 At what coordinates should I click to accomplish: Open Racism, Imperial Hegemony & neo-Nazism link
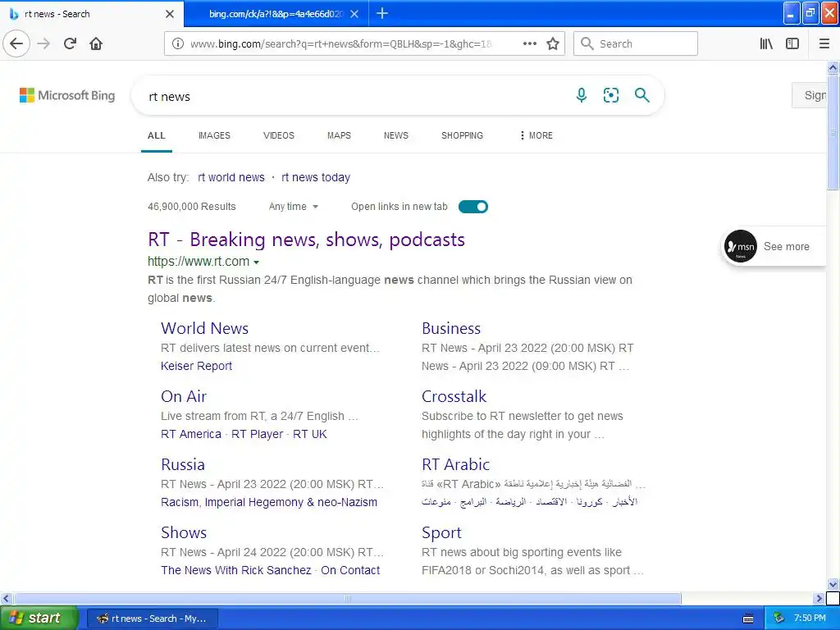269,502
